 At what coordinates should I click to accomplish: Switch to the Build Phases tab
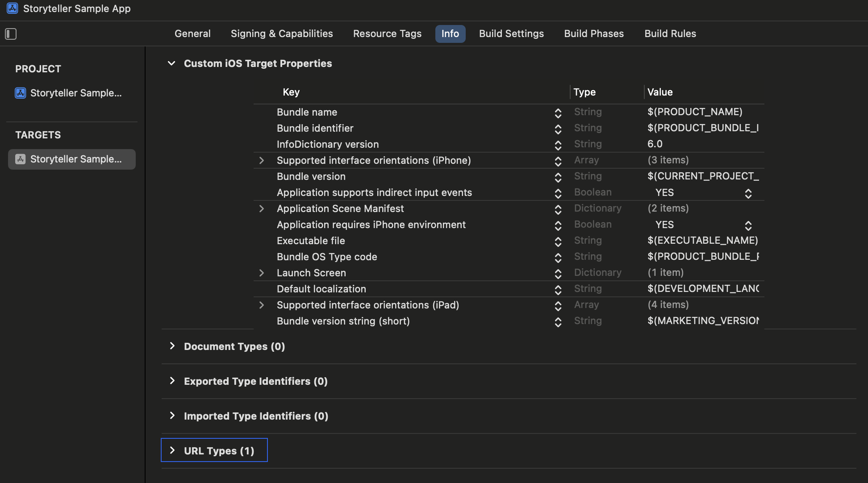pos(594,33)
